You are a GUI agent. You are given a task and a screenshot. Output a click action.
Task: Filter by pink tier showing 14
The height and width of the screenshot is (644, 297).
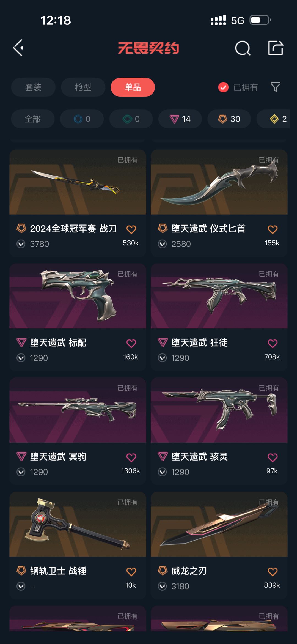[x=180, y=119]
